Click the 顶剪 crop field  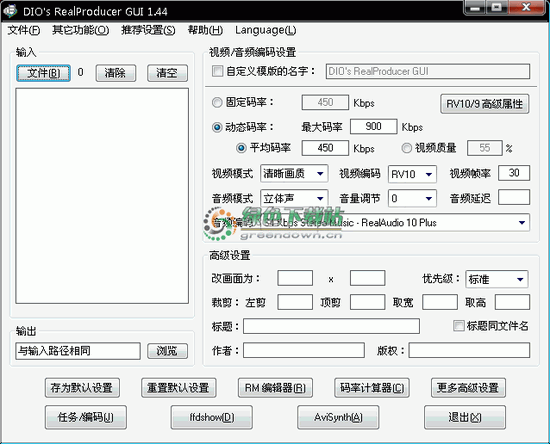click(x=367, y=302)
